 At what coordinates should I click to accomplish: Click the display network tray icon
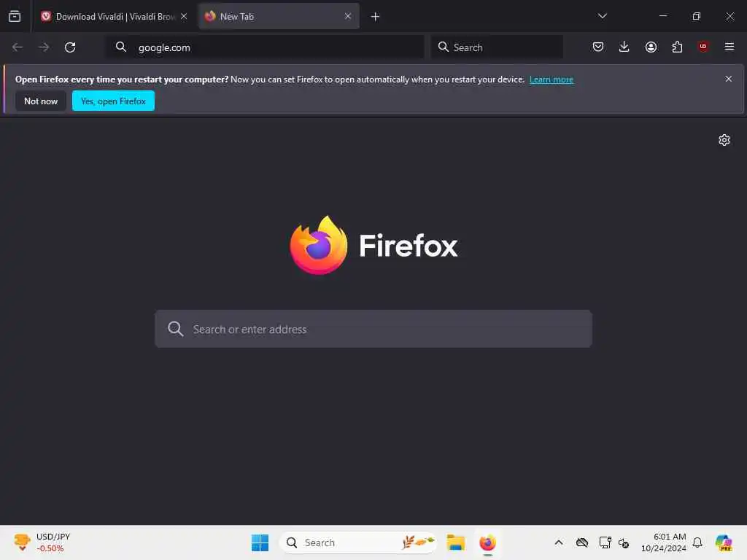[x=605, y=542]
